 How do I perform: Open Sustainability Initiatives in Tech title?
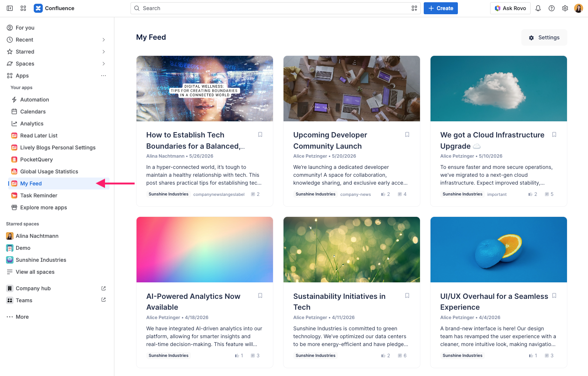[x=339, y=301]
